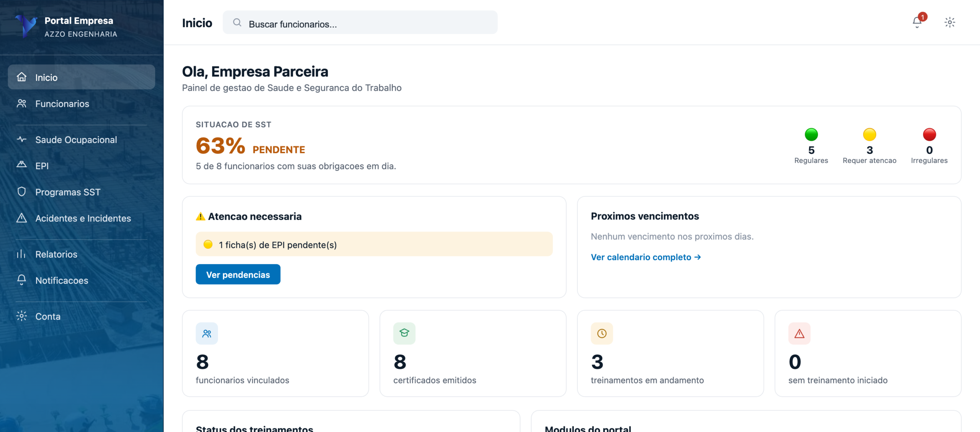
Task: Click the red notification badge count
Action: pos(923,17)
